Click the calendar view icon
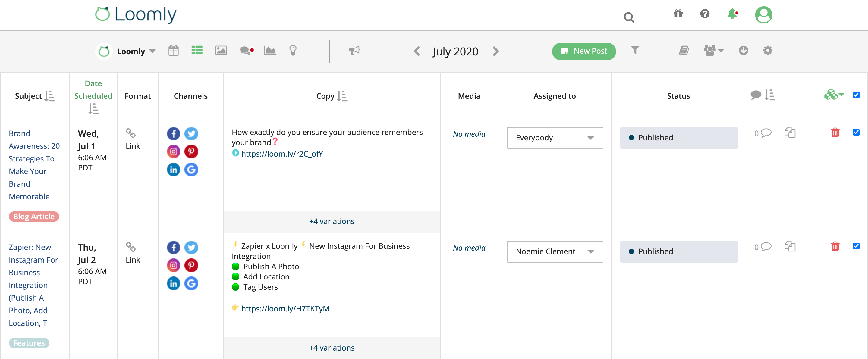868x359 pixels. (x=173, y=51)
